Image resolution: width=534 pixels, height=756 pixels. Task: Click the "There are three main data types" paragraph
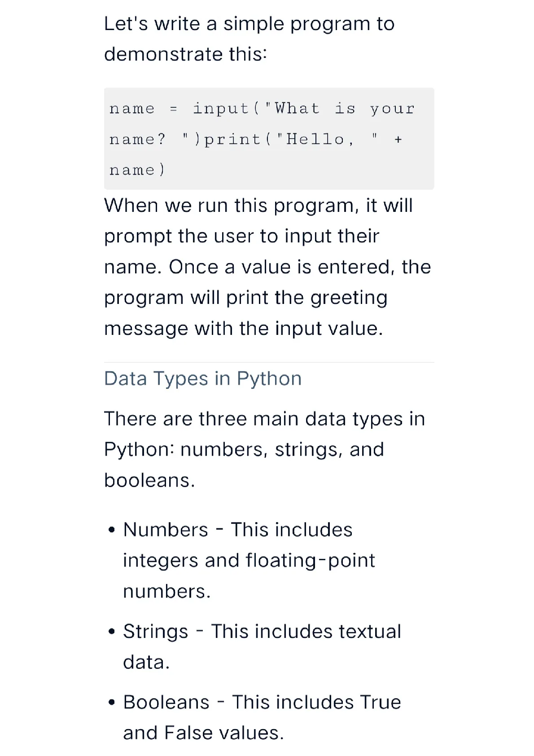coord(265,449)
